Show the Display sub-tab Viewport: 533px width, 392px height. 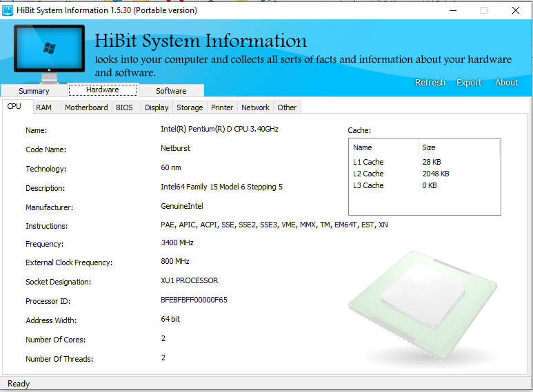[x=157, y=107]
